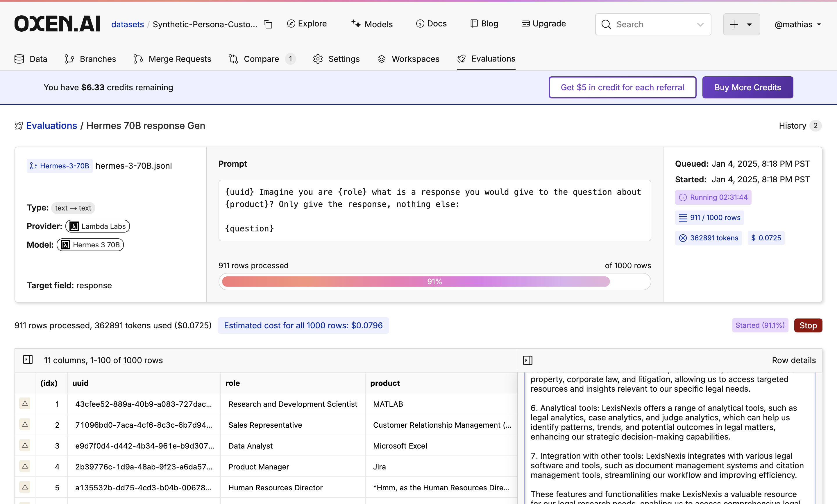
Task: Open the Merge Requests tab
Action: click(172, 59)
